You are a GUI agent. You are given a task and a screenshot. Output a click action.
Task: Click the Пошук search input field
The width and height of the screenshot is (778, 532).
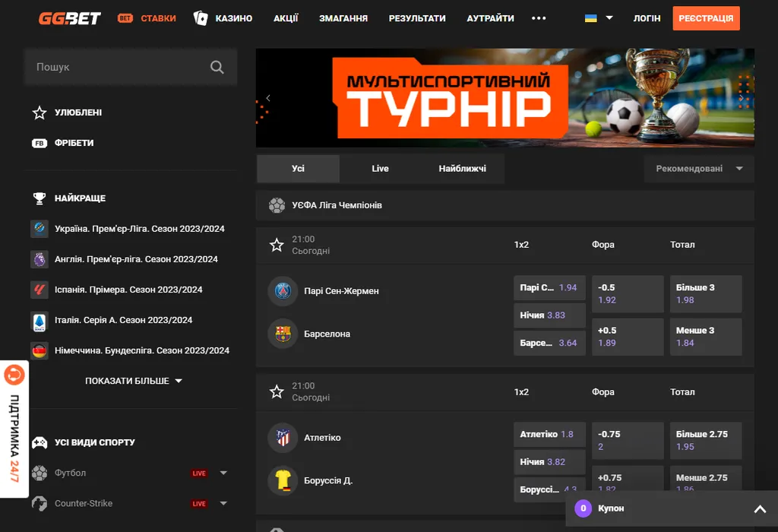click(x=118, y=68)
